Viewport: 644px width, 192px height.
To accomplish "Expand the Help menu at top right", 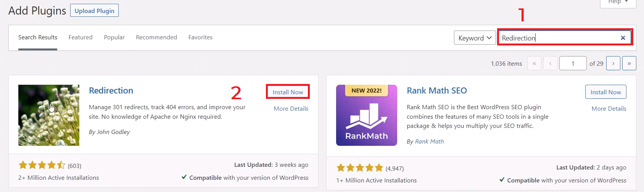I will [618, 2].
